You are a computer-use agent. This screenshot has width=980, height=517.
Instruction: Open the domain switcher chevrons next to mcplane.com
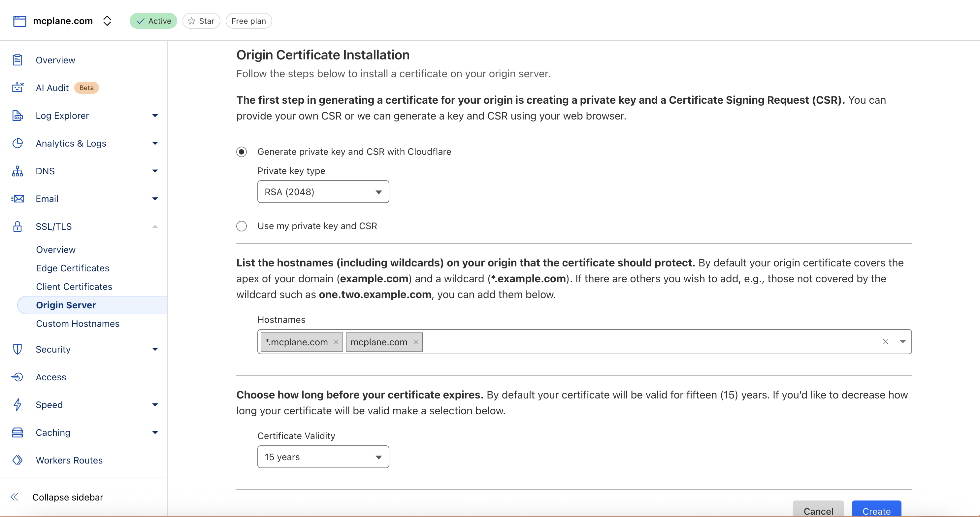point(107,21)
